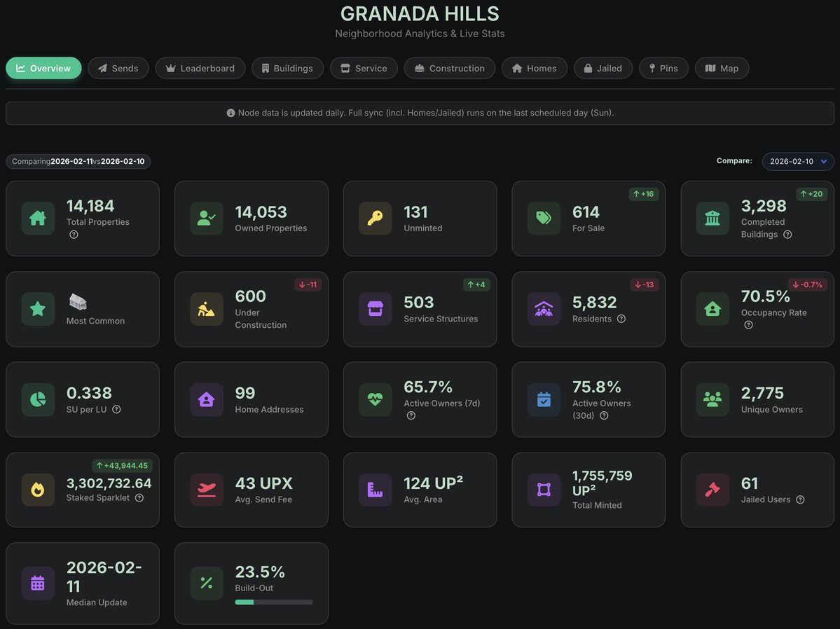Click the Occupancy Rate -0.7% badge
840x629 pixels.
click(x=807, y=284)
